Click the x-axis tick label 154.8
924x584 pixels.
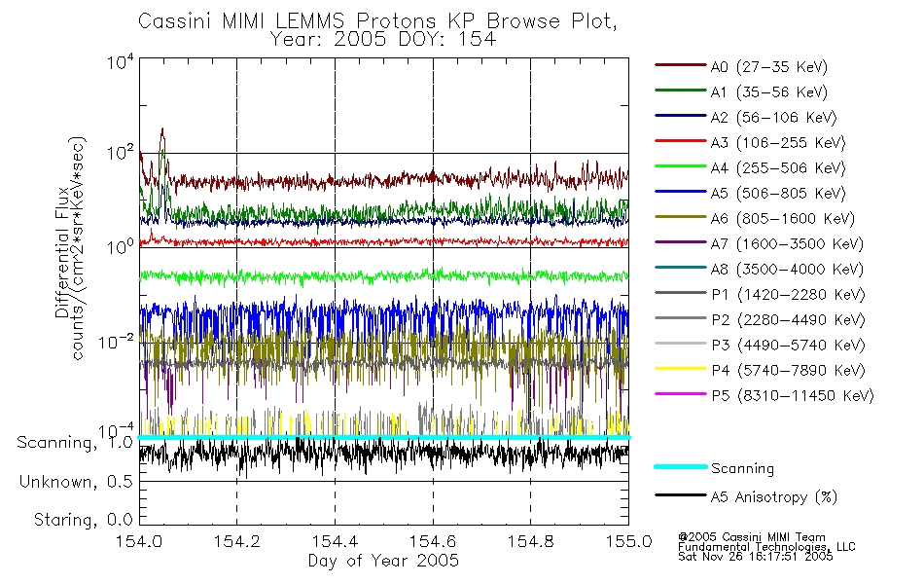[530, 541]
